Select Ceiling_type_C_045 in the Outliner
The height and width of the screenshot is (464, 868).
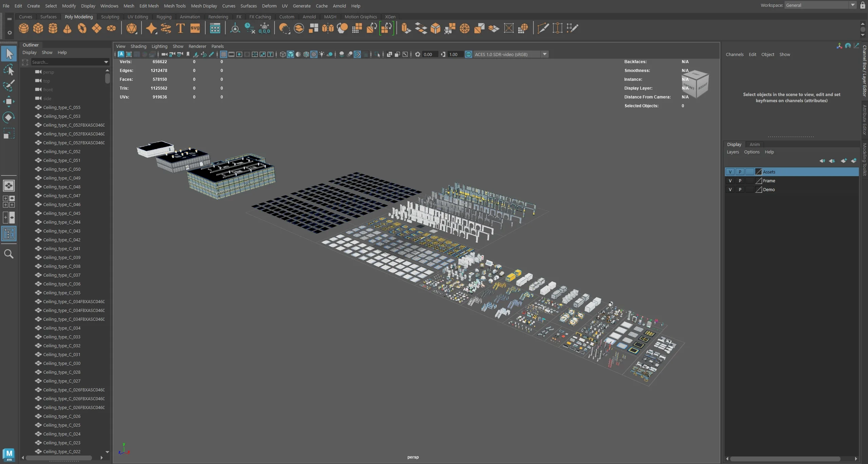(x=62, y=214)
